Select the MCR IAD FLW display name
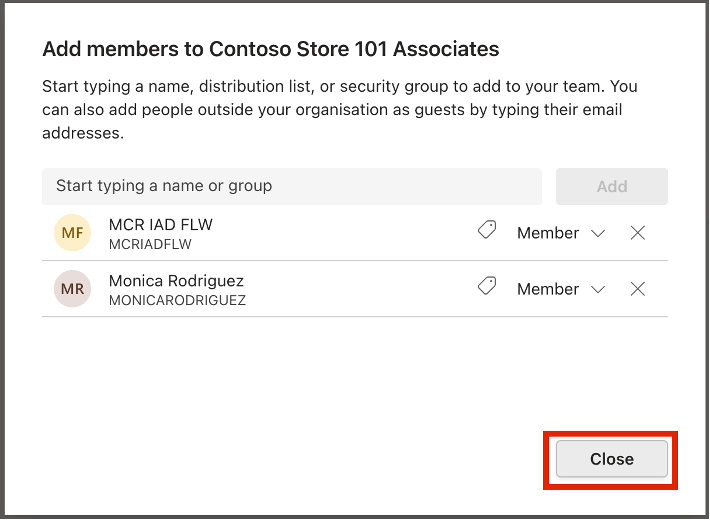Viewport: 710px width, 520px height. click(161, 225)
